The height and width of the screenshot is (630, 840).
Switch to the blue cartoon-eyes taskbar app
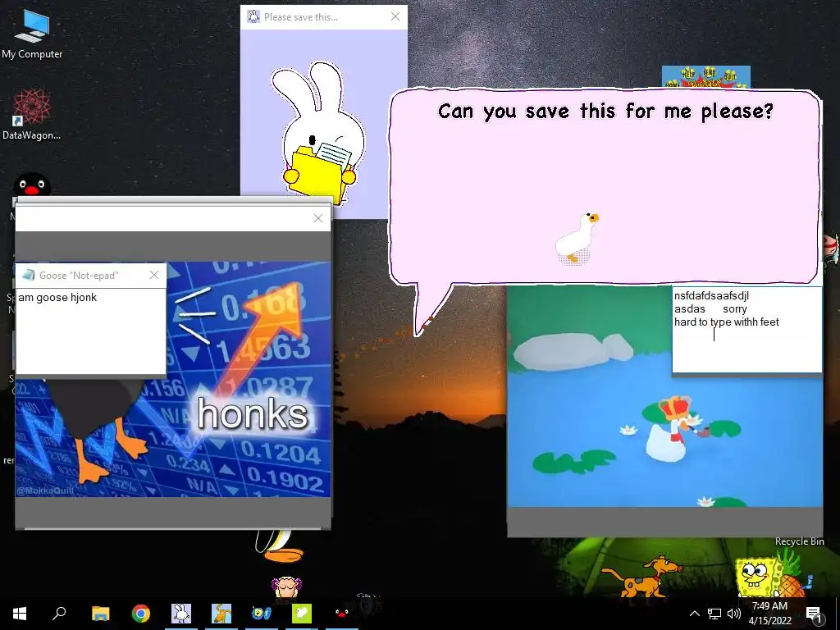pos(262,614)
